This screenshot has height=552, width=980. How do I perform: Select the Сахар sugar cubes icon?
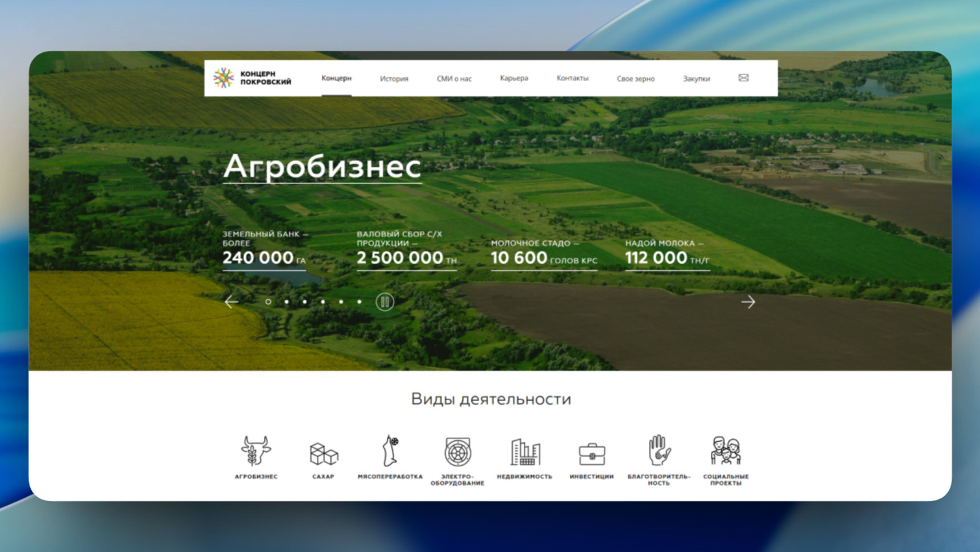(323, 454)
